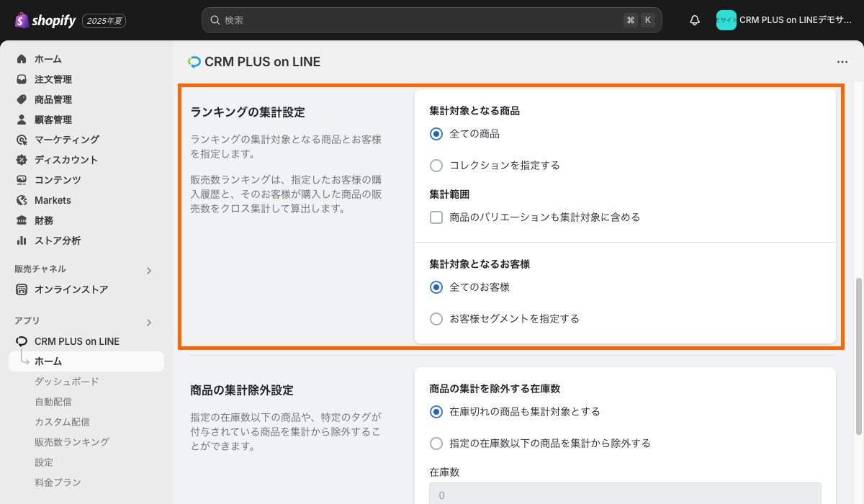Click the 注文管理 inbox icon
The height and width of the screenshot is (504, 864).
[22, 79]
